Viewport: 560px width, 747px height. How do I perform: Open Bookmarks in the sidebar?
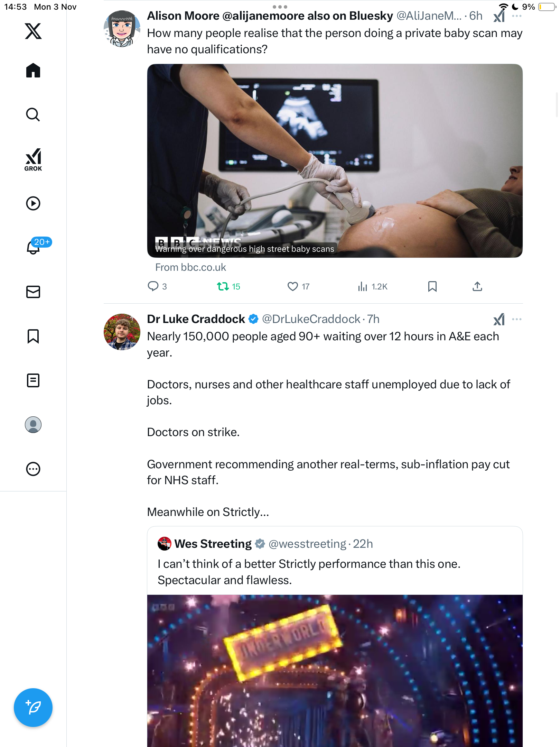(x=33, y=336)
